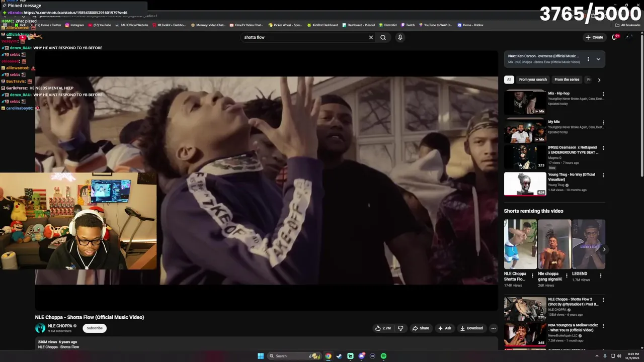The height and width of the screenshot is (362, 644).
Task: Download the video
Action: [x=471, y=328]
